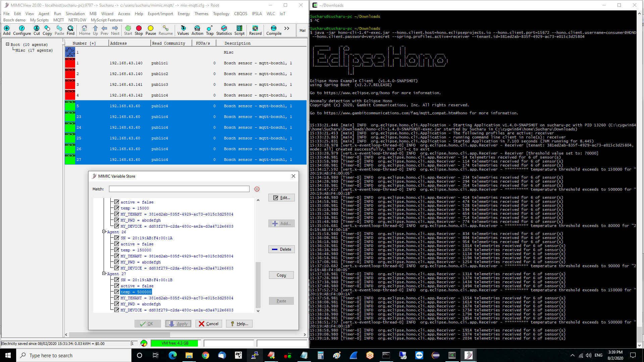Image resolution: width=644 pixels, height=362 pixels.
Task: Click the Match input field
Action: (179, 189)
